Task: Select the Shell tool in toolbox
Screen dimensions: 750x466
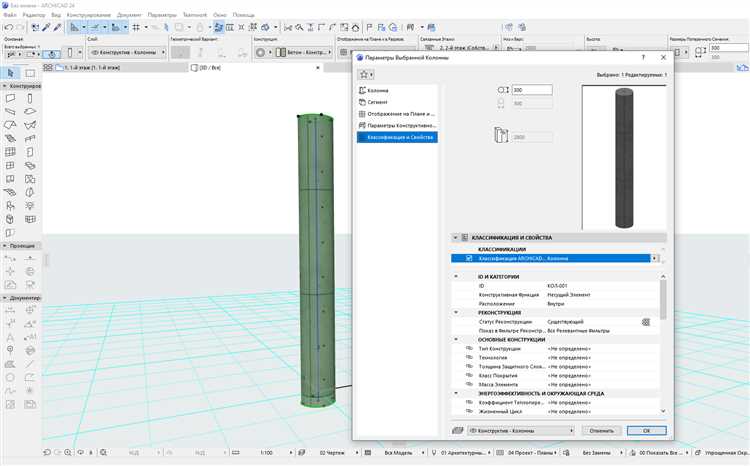Action: click(x=30, y=125)
